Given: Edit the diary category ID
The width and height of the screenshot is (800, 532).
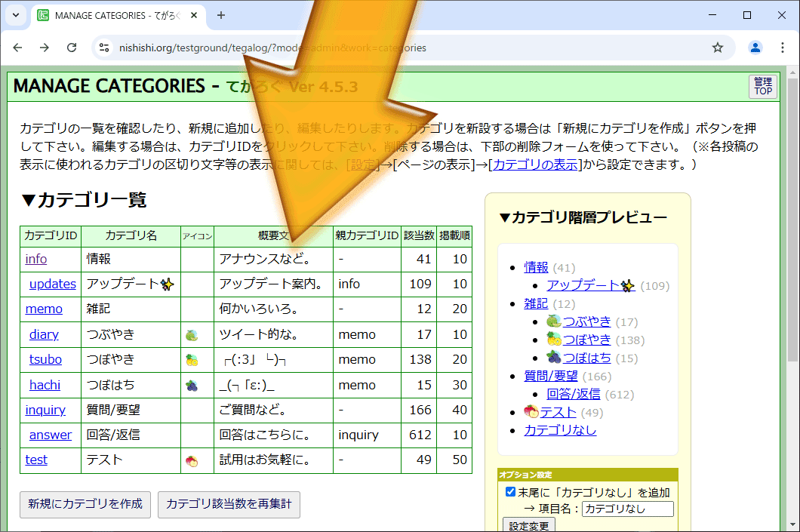Looking at the screenshot, I should coord(44,334).
